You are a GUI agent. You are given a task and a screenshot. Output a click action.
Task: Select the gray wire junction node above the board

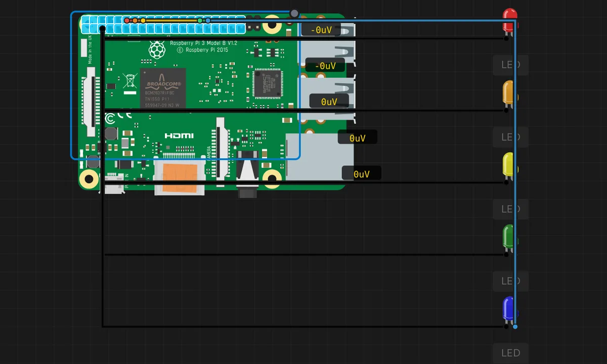click(294, 14)
